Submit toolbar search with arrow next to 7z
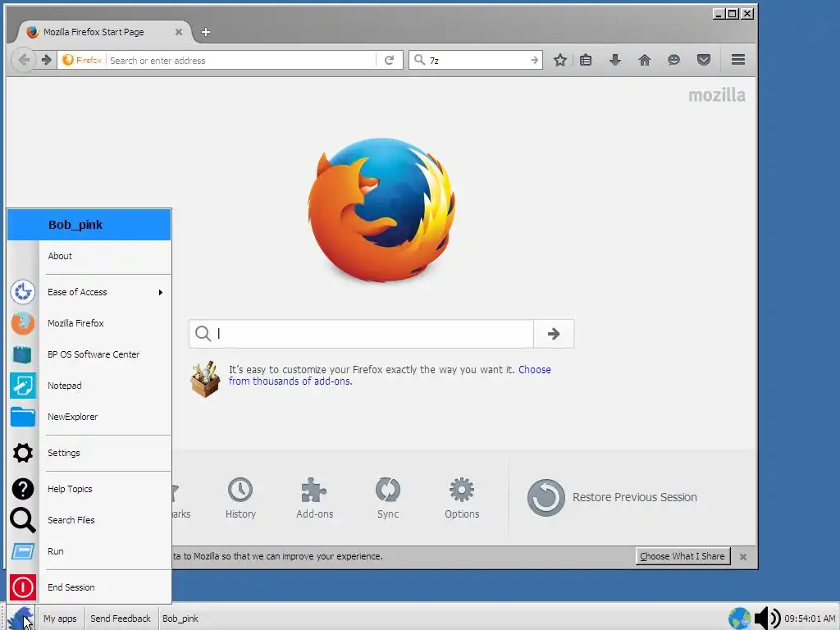Image resolution: width=840 pixels, height=630 pixels. click(x=534, y=60)
